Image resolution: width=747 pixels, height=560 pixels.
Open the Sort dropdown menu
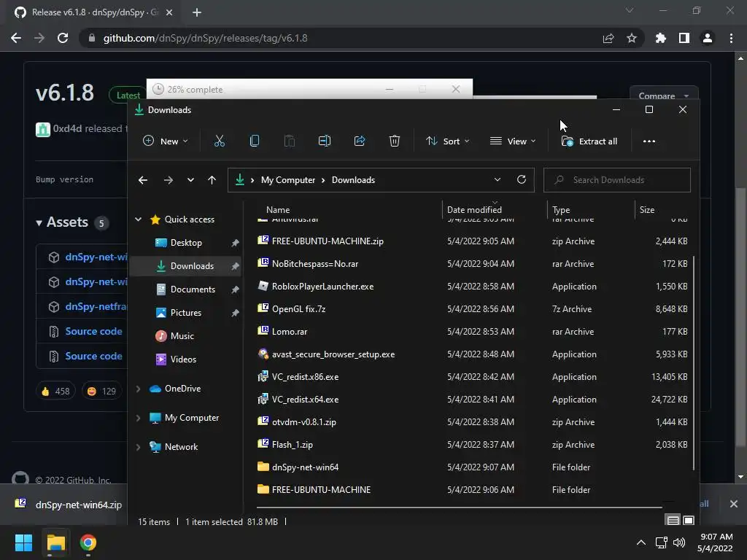[448, 141]
